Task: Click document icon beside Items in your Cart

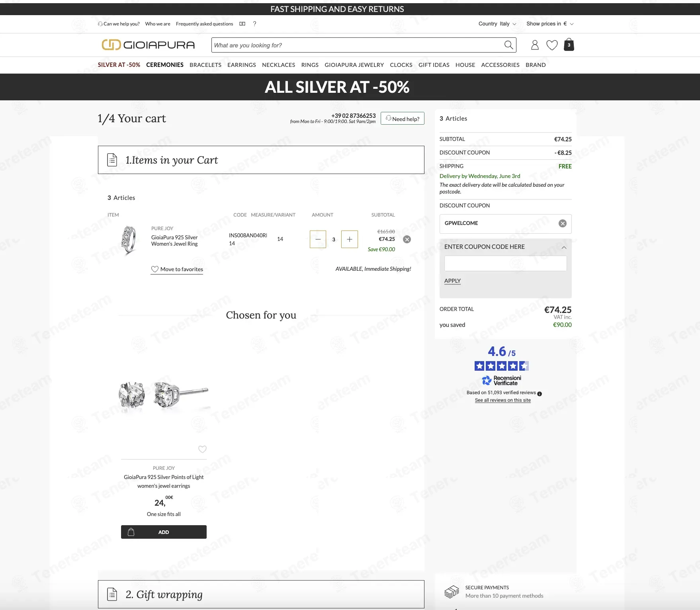Action: (x=112, y=160)
